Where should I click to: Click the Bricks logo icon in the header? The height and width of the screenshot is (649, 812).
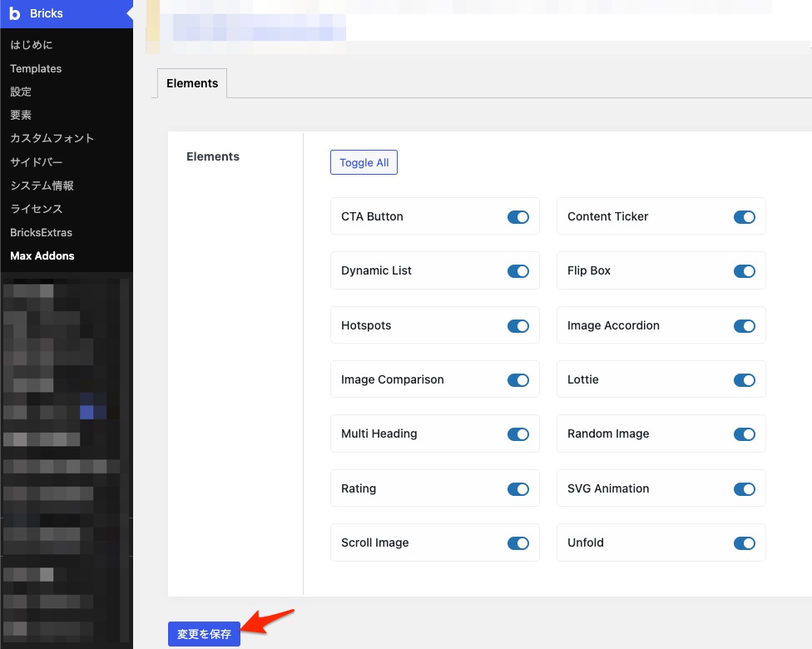pos(15,13)
